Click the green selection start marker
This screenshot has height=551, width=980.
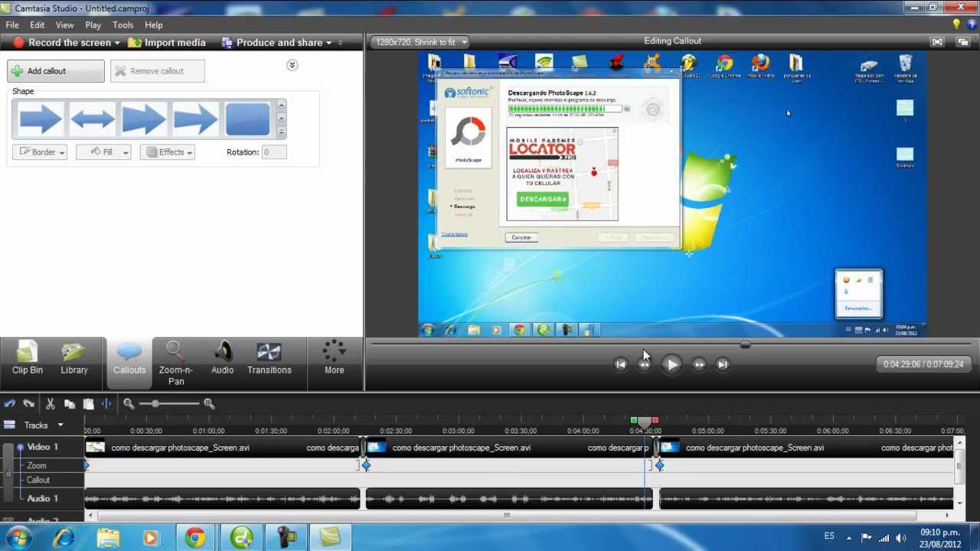coord(634,420)
